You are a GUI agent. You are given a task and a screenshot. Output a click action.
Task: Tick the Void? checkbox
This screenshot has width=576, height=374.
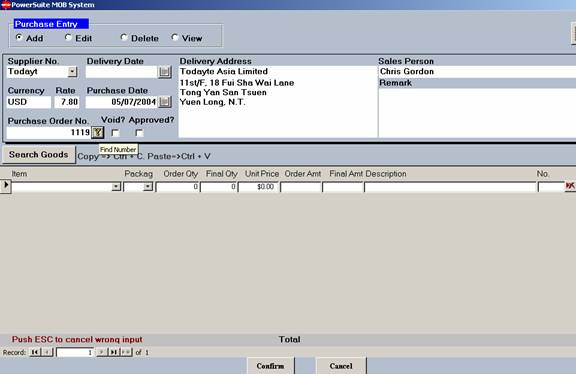(x=115, y=133)
